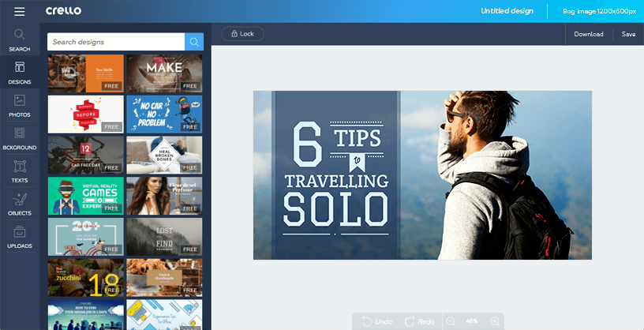
Task: Select the large 6 numeral on canvas
Action: tap(308, 144)
